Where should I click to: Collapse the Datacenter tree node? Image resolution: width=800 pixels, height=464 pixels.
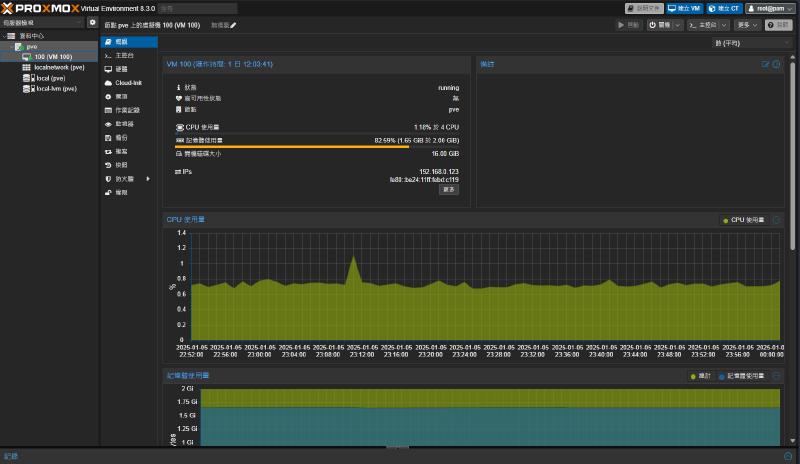coord(4,36)
